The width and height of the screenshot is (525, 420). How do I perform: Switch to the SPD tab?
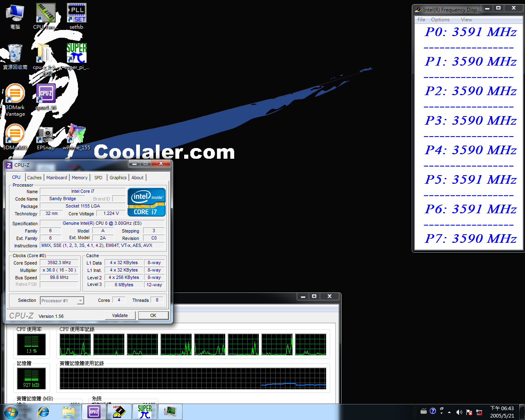pyautogui.click(x=98, y=178)
